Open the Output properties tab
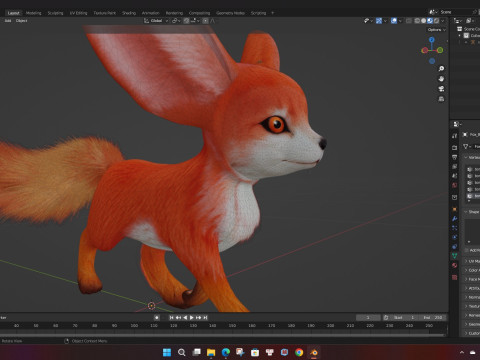This screenshot has height=360, width=480. 454,157
